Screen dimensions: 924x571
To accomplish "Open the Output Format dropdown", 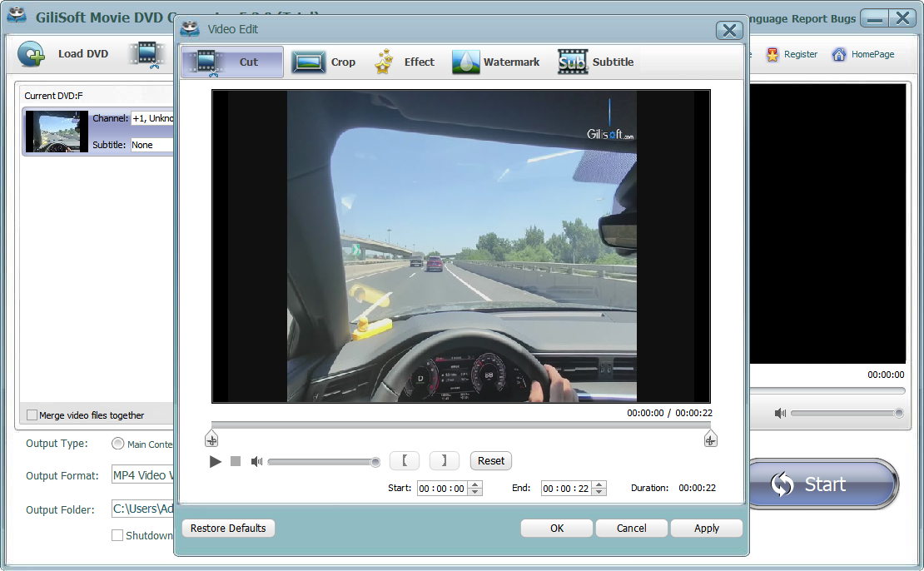I will point(142,475).
